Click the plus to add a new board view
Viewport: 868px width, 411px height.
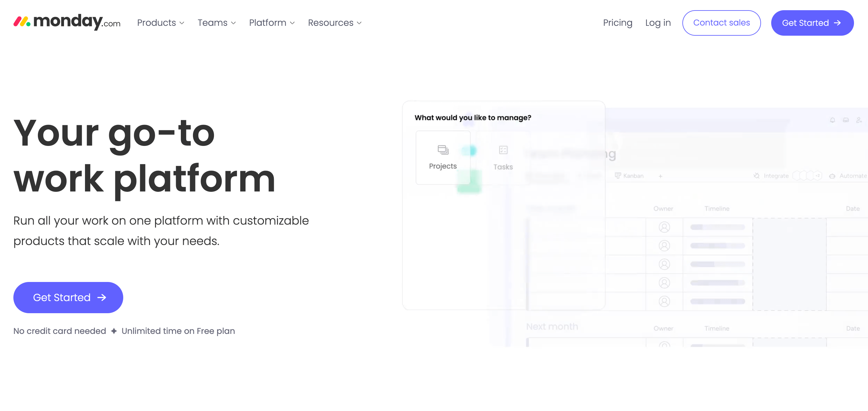point(660,176)
